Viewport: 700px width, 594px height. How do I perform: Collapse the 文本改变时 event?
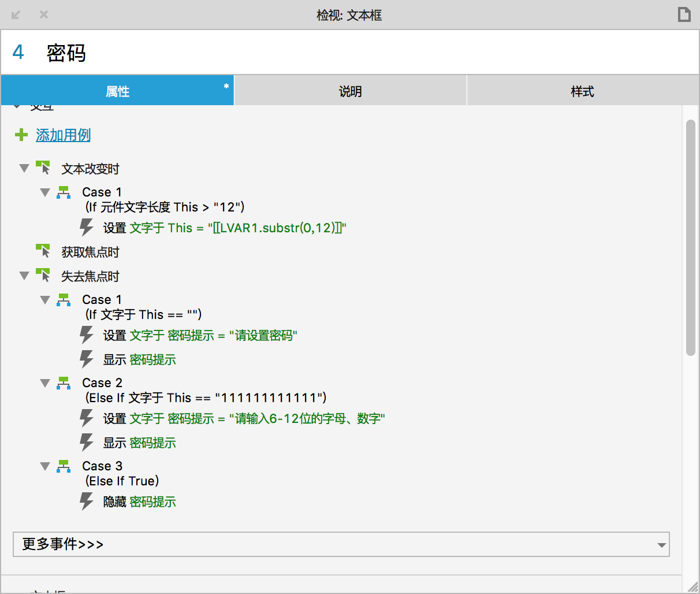point(24,168)
